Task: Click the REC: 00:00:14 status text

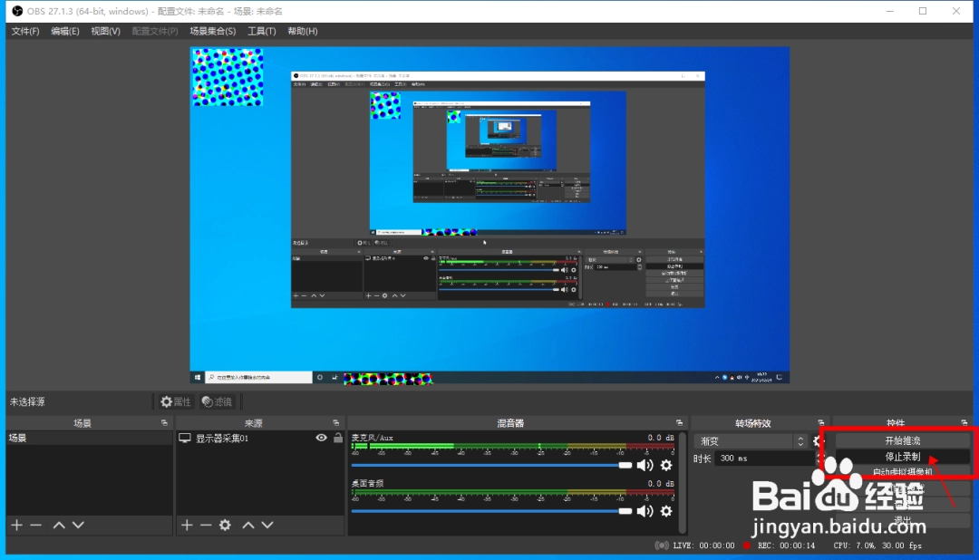Action: click(x=786, y=546)
